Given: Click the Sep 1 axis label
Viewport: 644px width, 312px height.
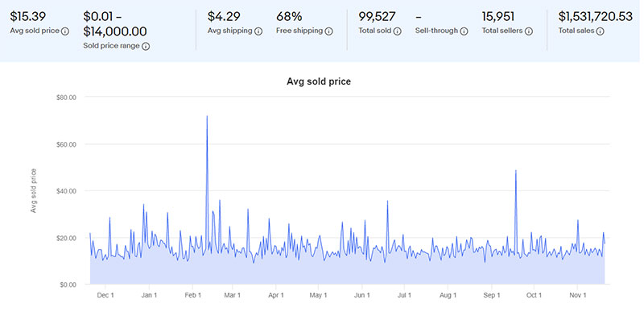Looking at the screenshot, I should [492, 295].
